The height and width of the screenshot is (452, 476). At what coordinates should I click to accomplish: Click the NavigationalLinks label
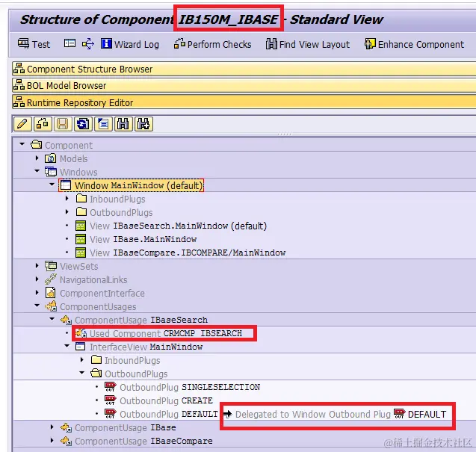coord(93,280)
